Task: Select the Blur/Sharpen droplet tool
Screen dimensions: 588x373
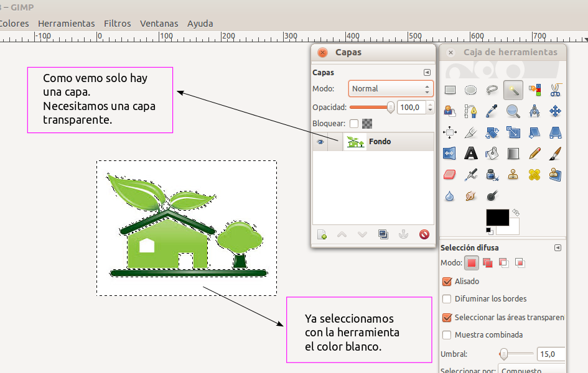Action: pyautogui.click(x=450, y=196)
